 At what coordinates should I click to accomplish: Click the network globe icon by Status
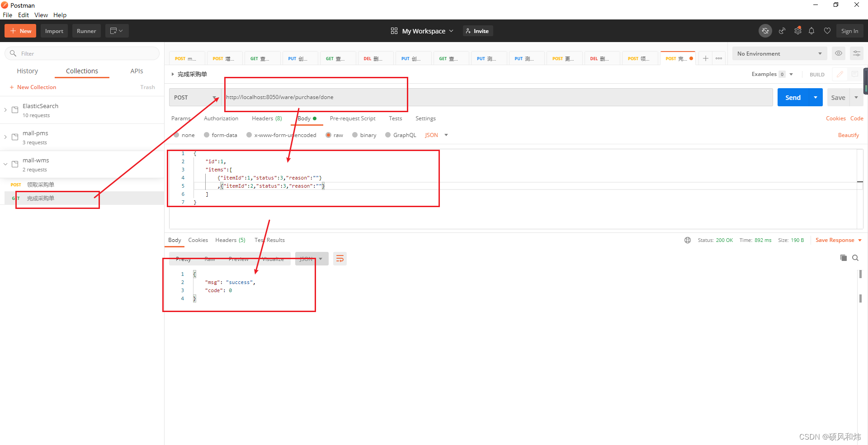[688, 240]
